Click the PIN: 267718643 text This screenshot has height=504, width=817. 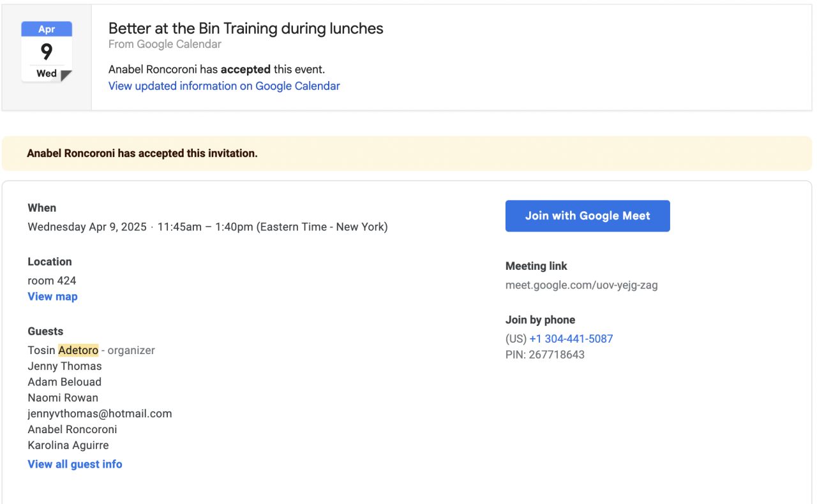(x=544, y=355)
